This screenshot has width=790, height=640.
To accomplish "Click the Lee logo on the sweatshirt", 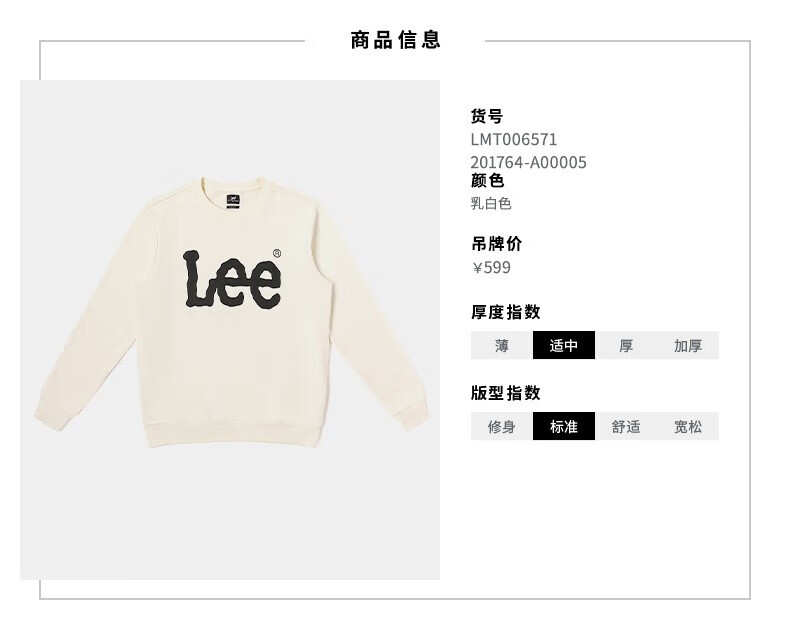I will point(232,279).
